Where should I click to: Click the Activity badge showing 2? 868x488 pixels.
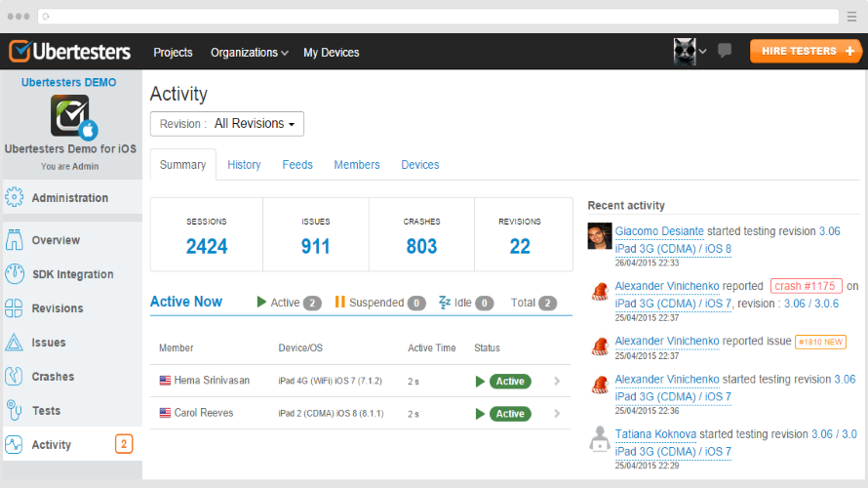[x=124, y=444]
